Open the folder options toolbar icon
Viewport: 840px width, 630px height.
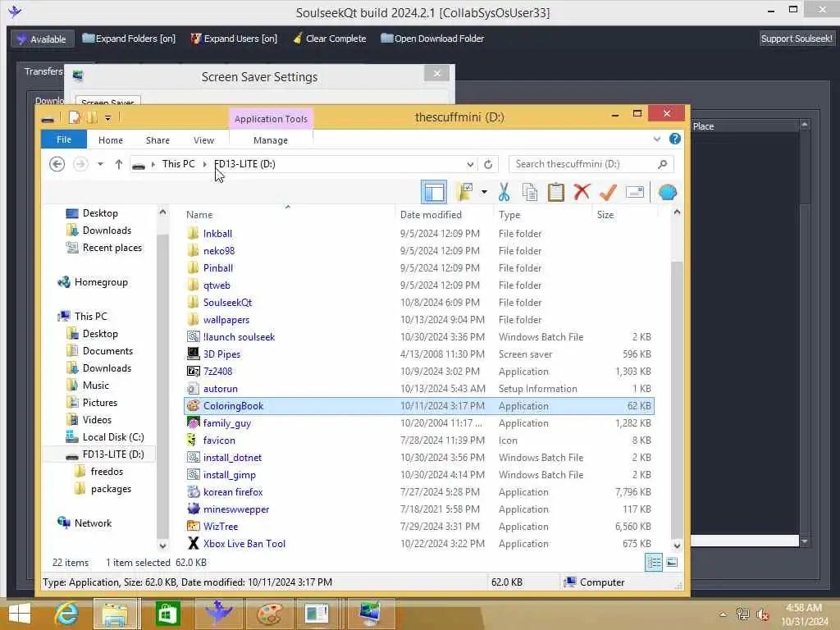(x=464, y=192)
